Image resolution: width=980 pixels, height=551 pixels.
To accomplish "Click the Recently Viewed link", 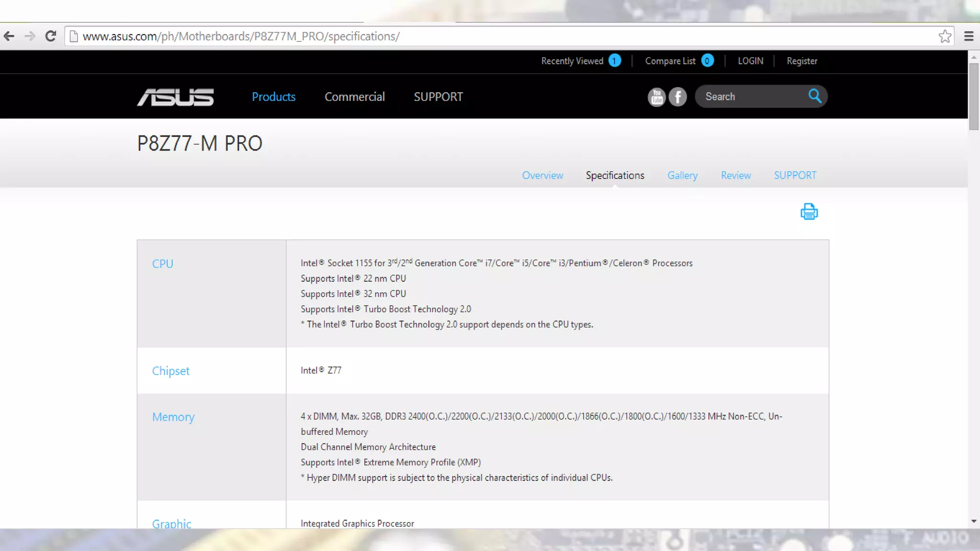I will click(x=572, y=61).
